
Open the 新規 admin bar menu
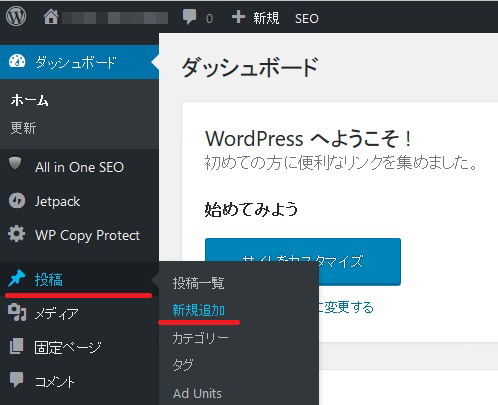tap(266, 18)
